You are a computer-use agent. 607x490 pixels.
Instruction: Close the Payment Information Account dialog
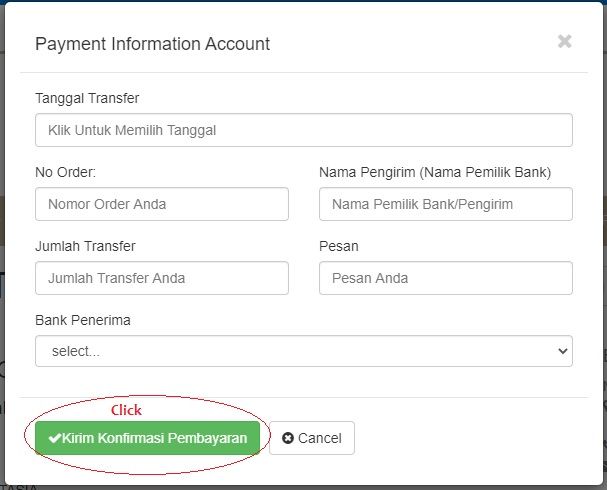point(564,42)
